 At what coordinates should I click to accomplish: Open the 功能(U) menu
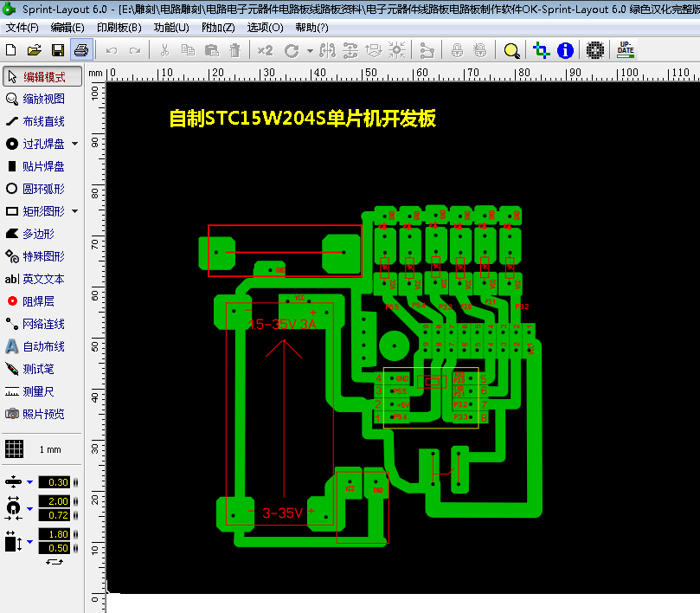click(171, 28)
